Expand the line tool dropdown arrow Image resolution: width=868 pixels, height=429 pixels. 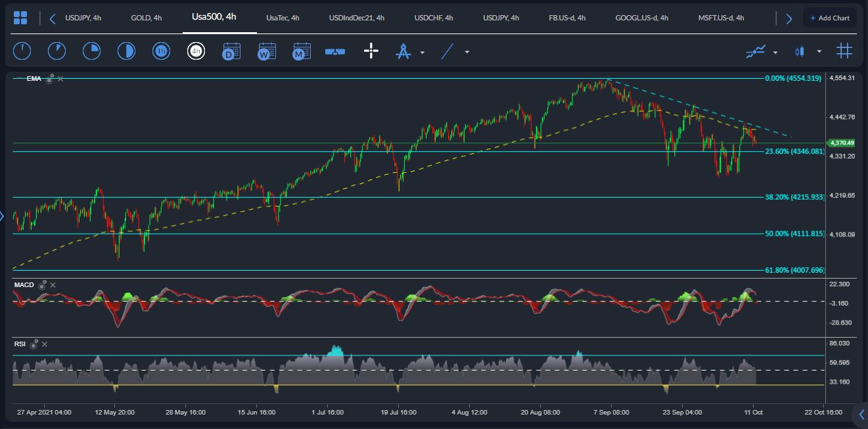pyautogui.click(x=467, y=52)
